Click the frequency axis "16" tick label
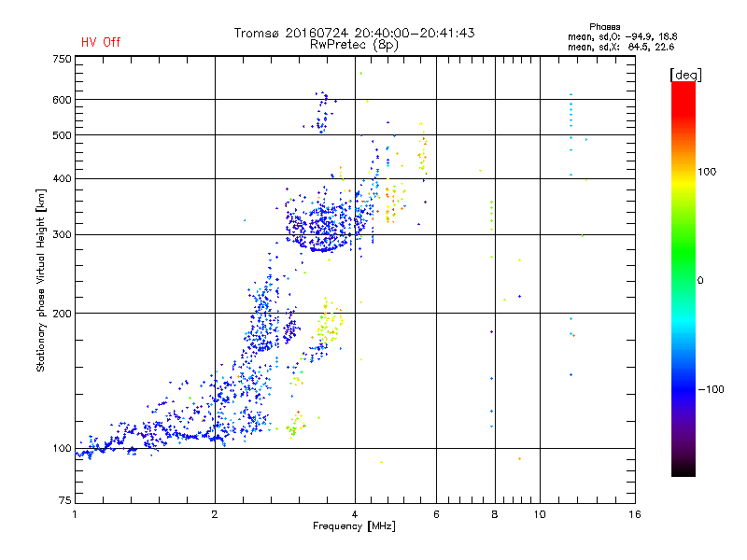 tap(635, 514)
